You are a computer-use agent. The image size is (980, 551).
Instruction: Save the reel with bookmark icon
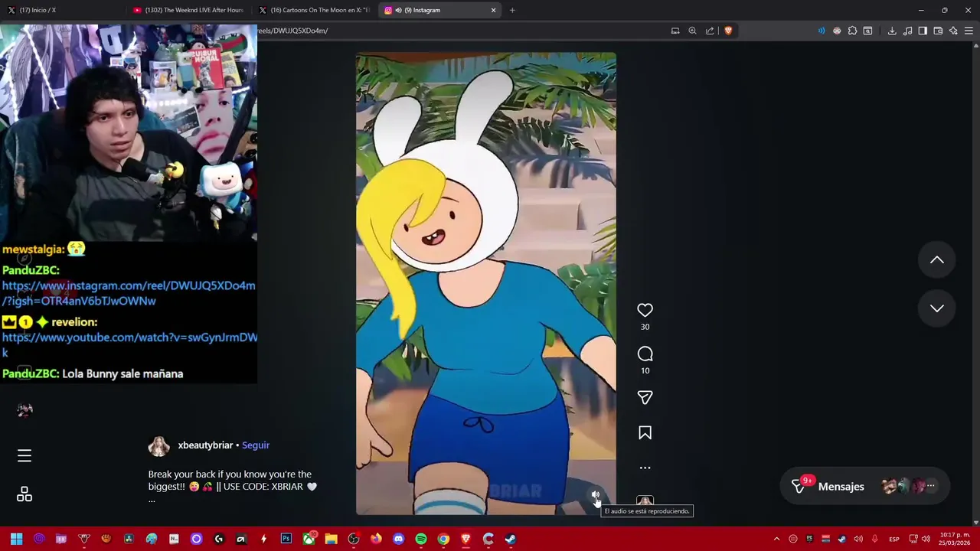tap(645, 433)
